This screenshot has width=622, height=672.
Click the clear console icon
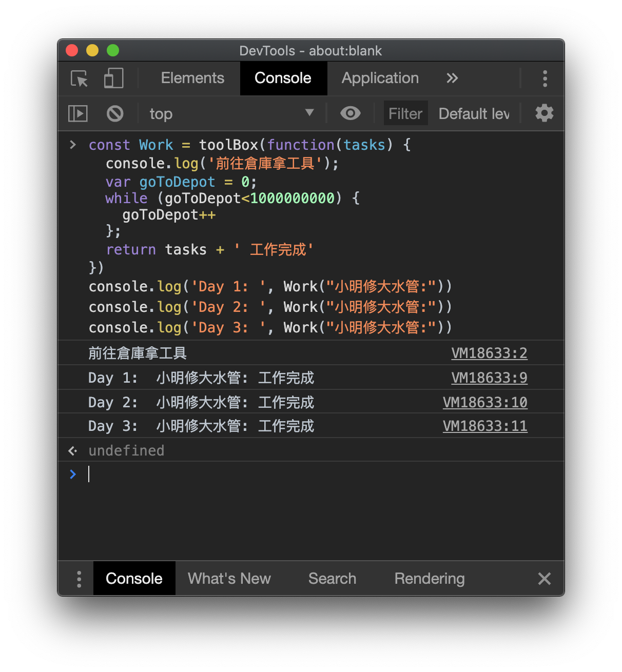point(115,113)
